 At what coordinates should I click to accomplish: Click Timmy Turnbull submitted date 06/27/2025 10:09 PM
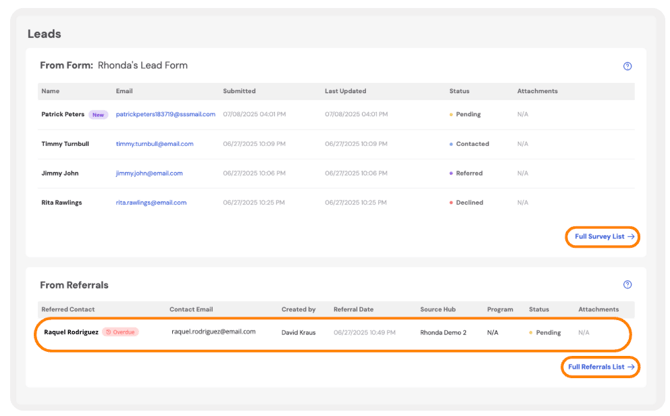coord(254,144)
